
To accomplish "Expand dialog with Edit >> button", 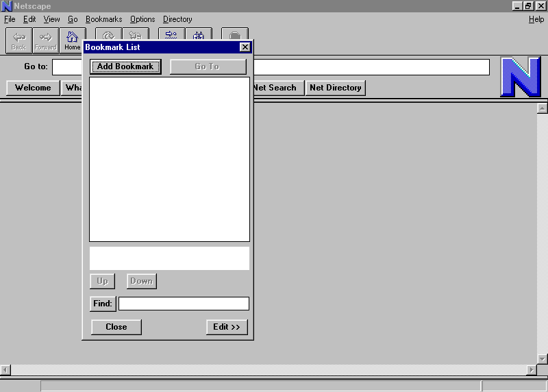I will pos(227,327).
